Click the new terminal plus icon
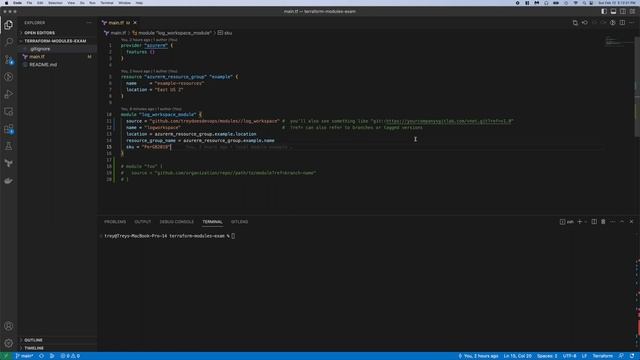Image resolution: width=640 pixels, height=360 pixels. coord(579,222)
